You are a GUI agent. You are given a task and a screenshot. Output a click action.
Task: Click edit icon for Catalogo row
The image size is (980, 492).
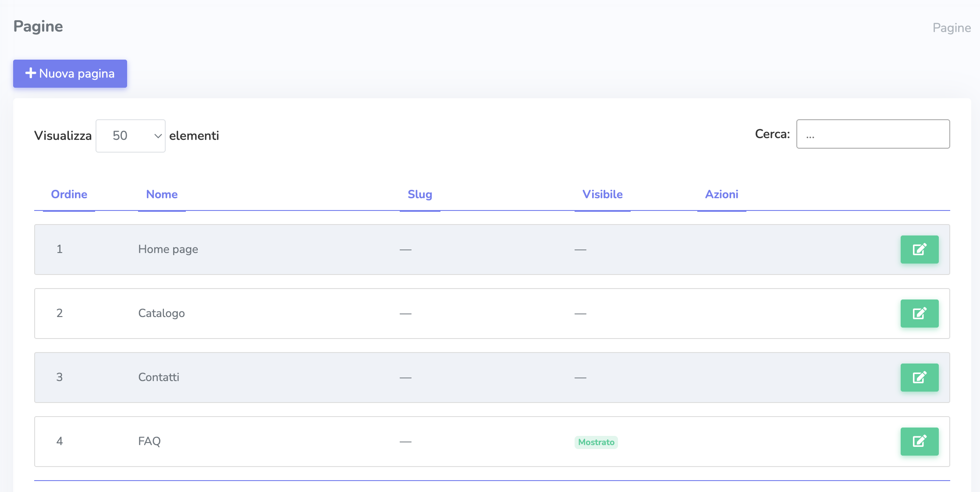pos(919,314)
